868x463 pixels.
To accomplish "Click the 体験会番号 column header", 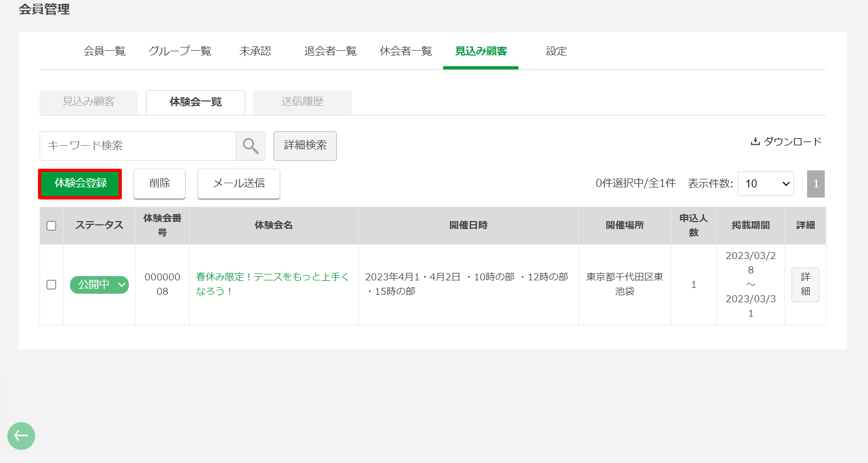I will [162, 225].
